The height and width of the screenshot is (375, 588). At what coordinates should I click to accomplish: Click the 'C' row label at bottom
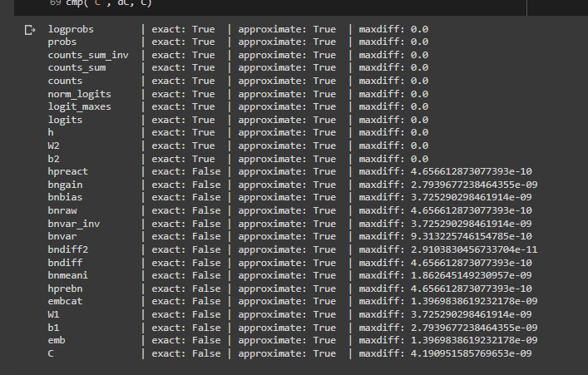pos(51,353)
